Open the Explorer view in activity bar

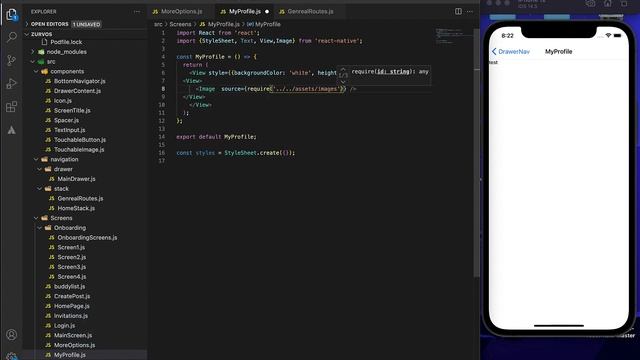(x=11, y=15)
